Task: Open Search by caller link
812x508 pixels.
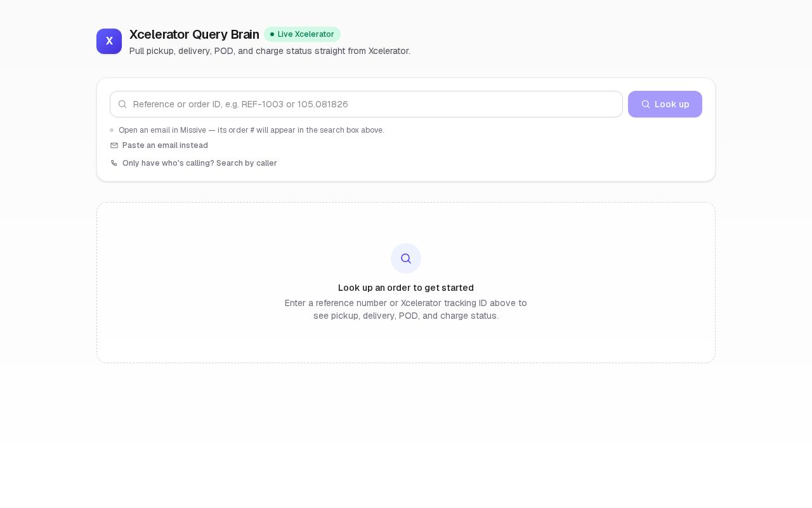Action: pyautogui.click(x=193, y=163)
